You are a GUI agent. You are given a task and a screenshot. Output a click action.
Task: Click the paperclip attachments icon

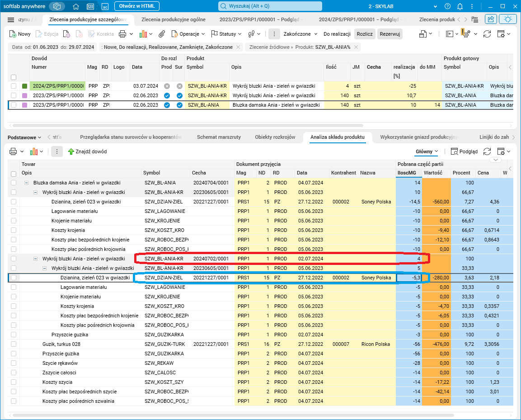coord(162,34)
